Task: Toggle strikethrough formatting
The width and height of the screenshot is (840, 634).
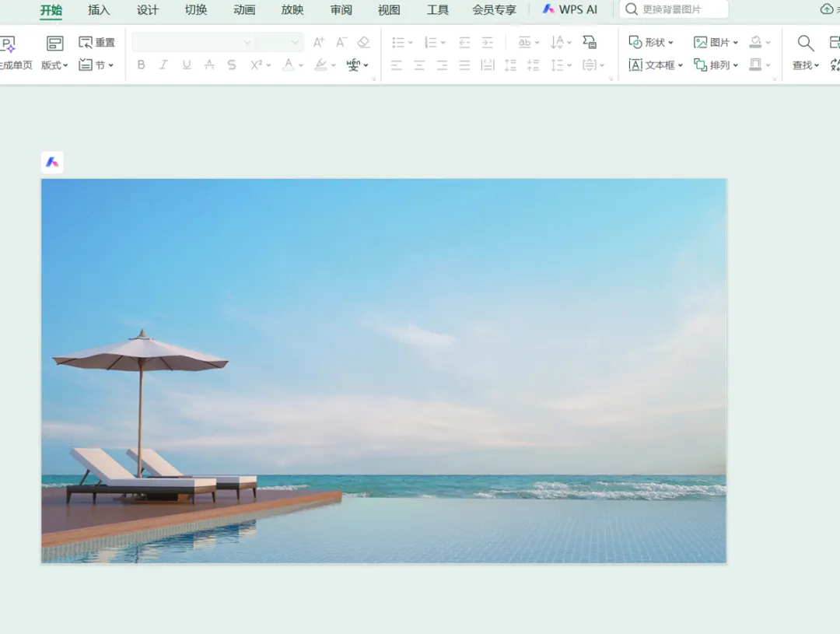Action: pos(209,65)
